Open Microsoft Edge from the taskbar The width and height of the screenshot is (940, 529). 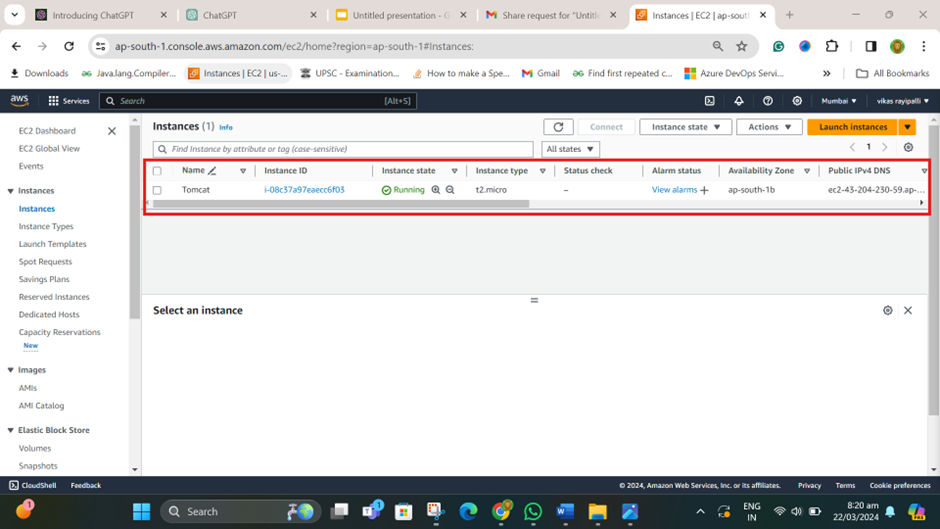[468, 512]
